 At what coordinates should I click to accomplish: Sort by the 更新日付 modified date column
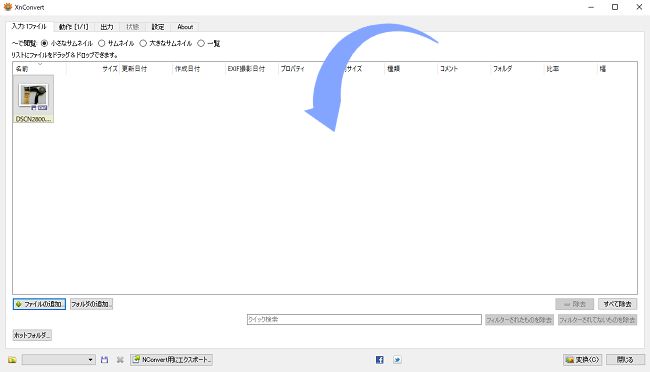click(146, 69)
